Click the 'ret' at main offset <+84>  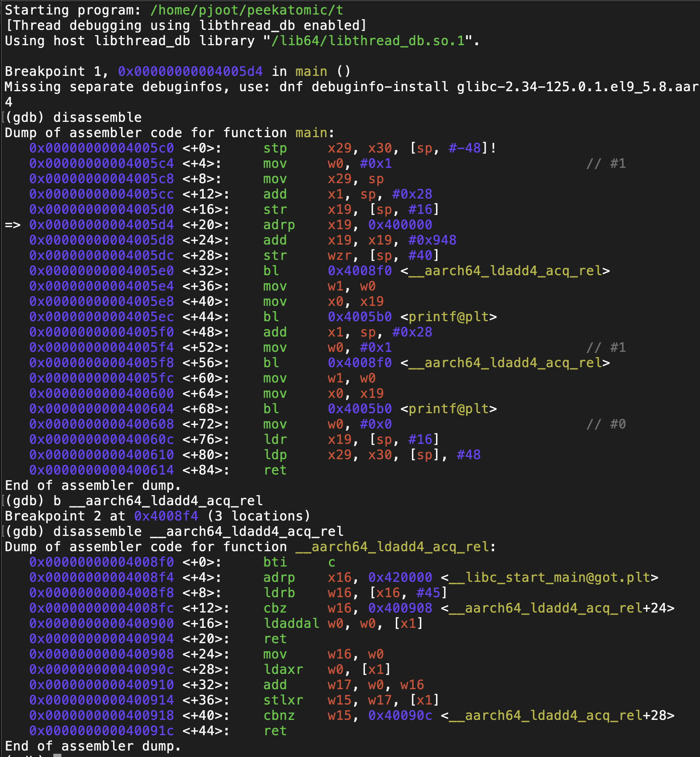coord(275,470)
